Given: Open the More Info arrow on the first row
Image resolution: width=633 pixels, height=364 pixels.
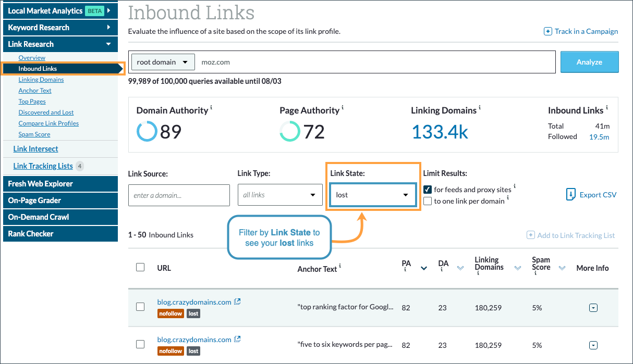Looking at the screenshot, I should pyautogui.click(x=593, y=308).
